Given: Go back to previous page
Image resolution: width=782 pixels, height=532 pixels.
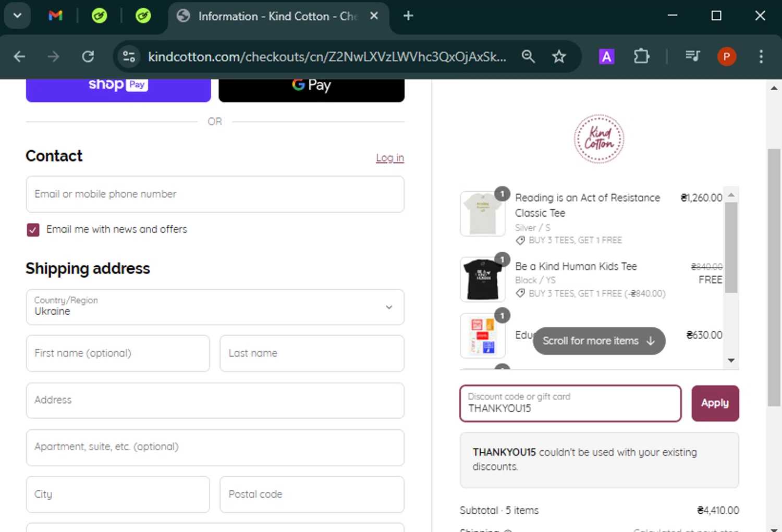Looking at the screenshot, I should [x=19, y=56].
